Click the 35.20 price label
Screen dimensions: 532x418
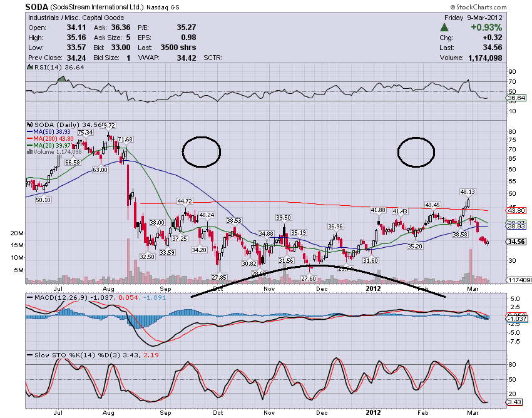tap(415, 246)
